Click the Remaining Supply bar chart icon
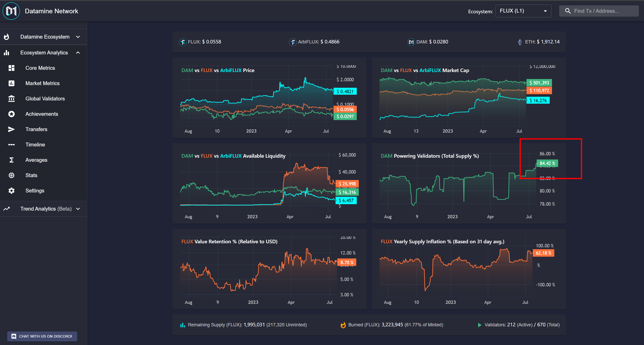644x345 pixels. pyautogui.click(x=182, y=325)
